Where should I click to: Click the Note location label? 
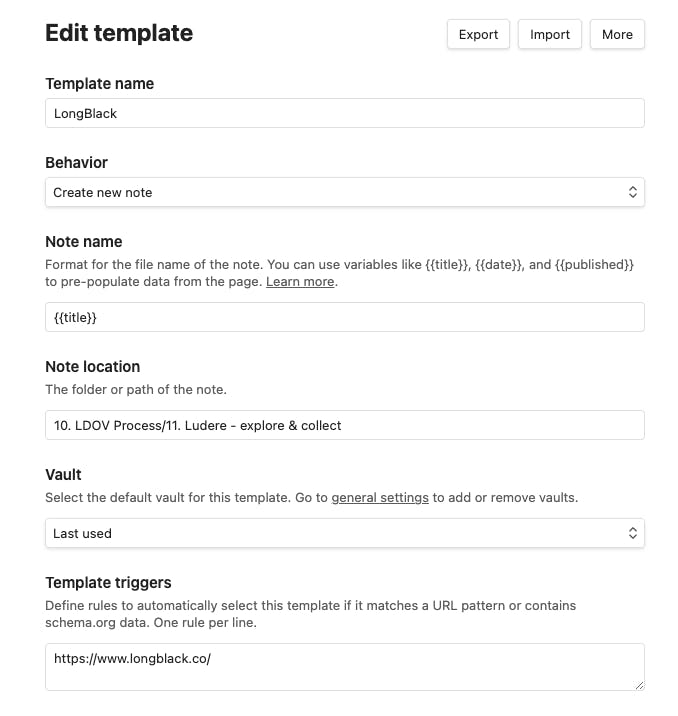point(93,366)
